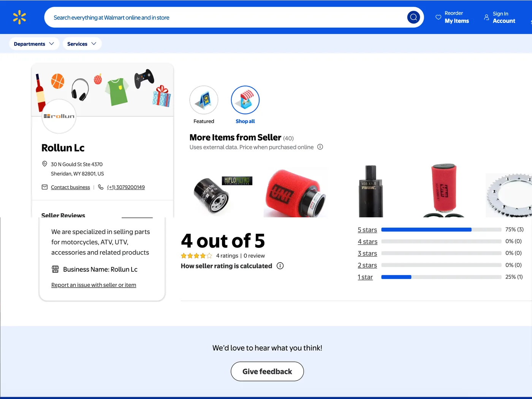Click the Shop all storefront icon

point(245,100)
